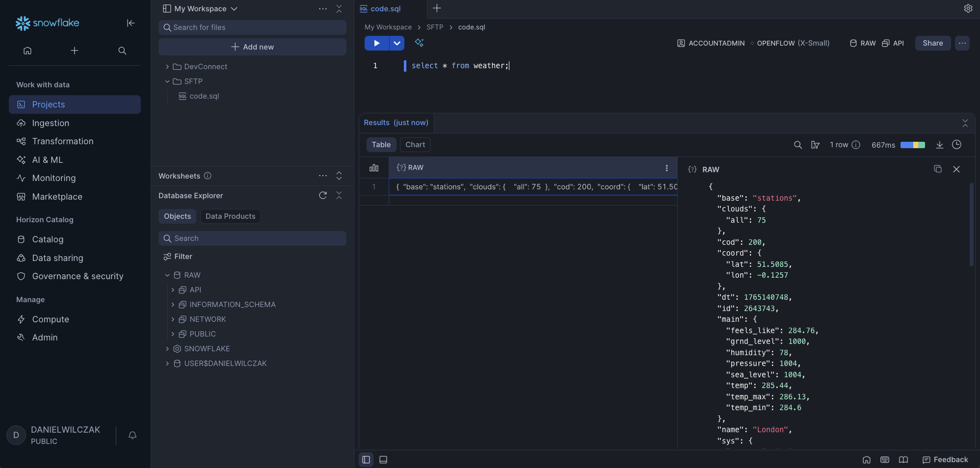Copy the RAW JSON cell content
The image size is (980, 468).
pyautogui.click(x=937, y=169)
